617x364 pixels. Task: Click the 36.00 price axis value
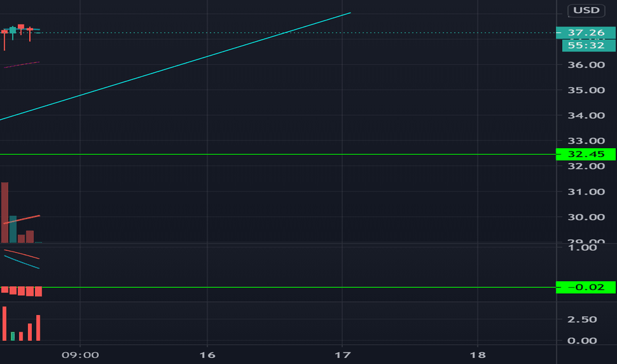pos(586,65)
